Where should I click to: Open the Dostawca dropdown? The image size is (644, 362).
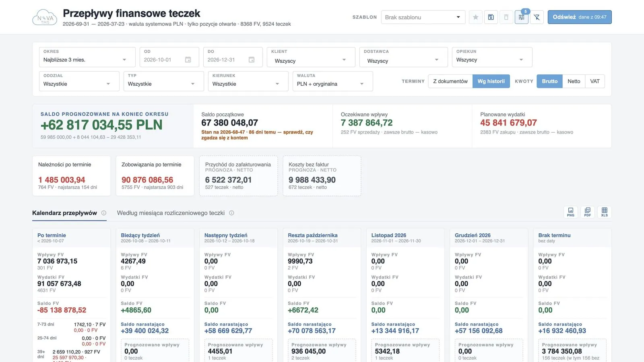click(403, 57)
